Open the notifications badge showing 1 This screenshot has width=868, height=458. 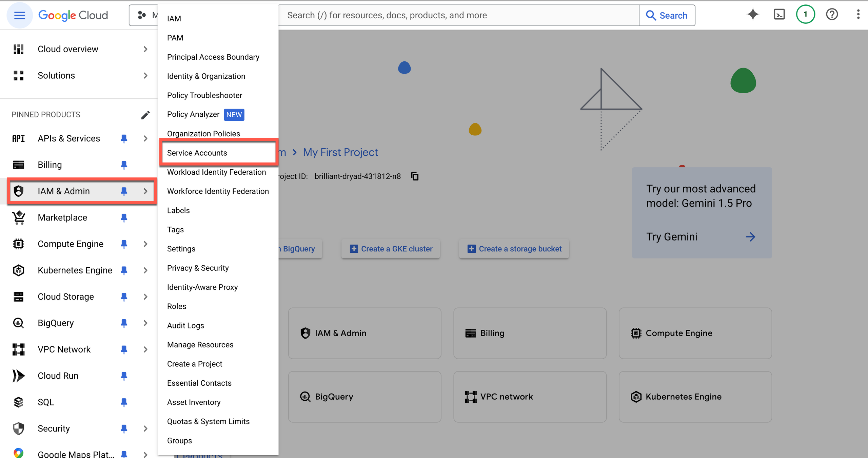[805, 15]
